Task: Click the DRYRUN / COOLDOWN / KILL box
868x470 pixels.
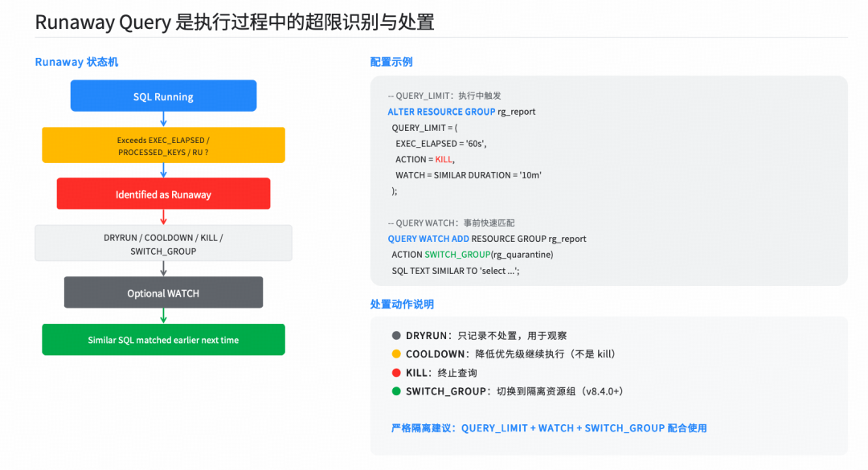Action: pos(163,243)
